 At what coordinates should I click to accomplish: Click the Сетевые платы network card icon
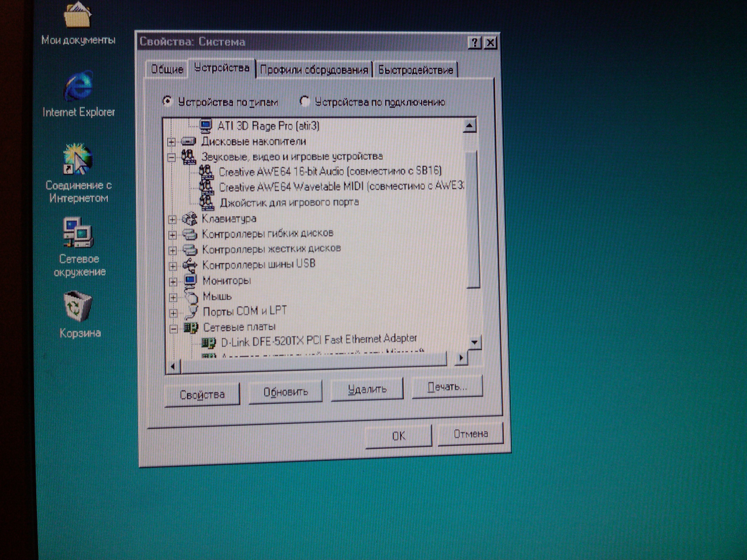coord(191,328)
